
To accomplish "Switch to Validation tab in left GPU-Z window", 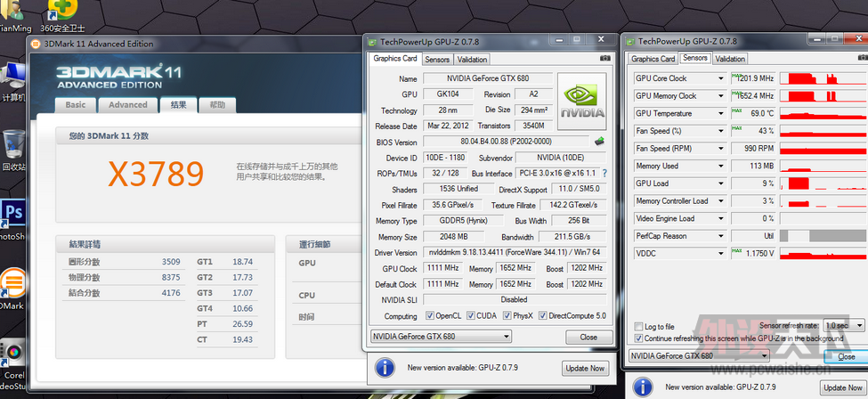I will pos(472,60).
